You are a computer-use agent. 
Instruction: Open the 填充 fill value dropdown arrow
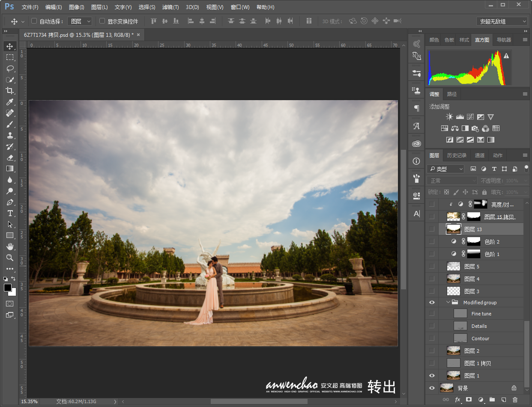(x=526, y=193)
